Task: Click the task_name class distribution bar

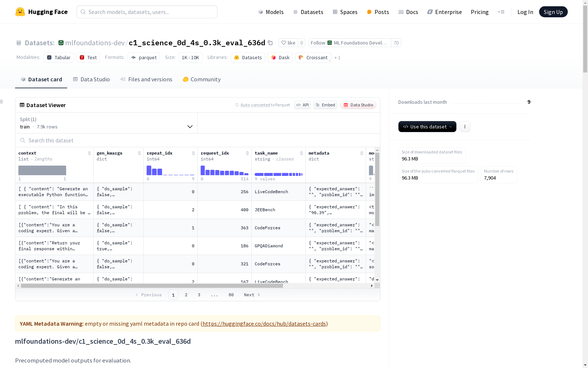Action: coord(279,174)
